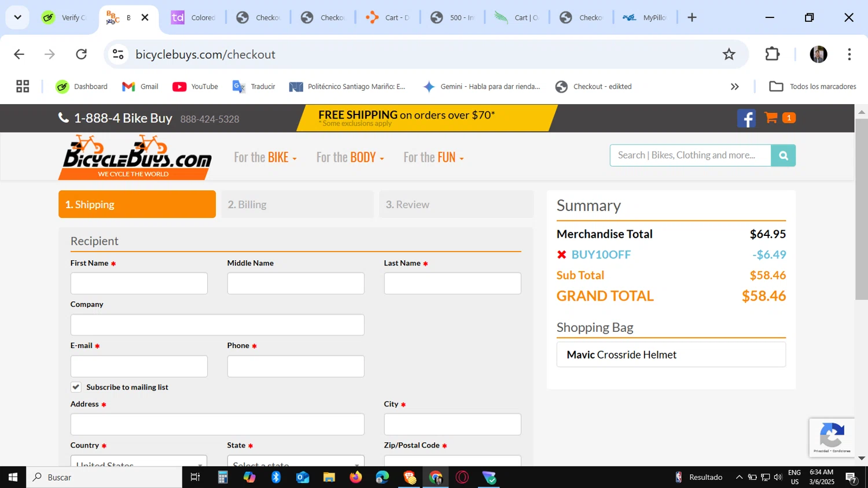This screenshot has width=868, height=488.
Task: Show hidden system tray icons
Action: 739,477
